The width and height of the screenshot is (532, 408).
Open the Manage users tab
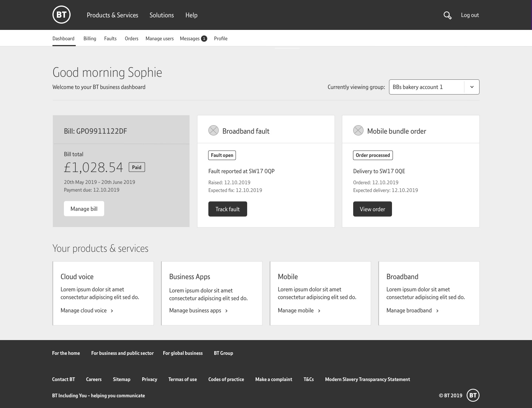[x=160, y=38]
